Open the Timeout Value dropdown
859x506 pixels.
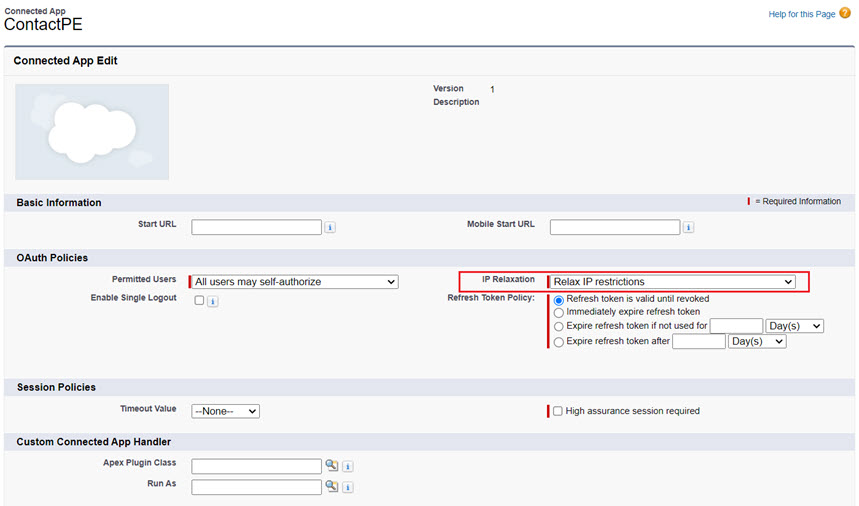225,411
